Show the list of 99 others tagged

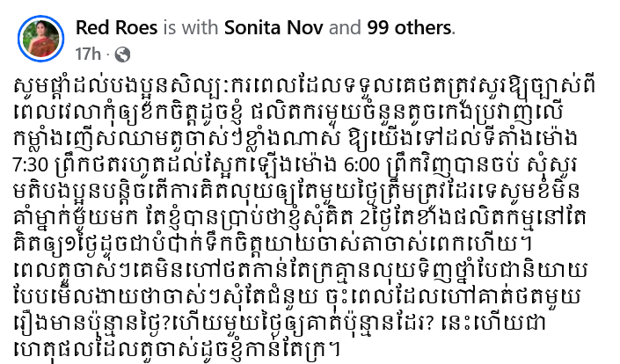click(x=409, y=27)
